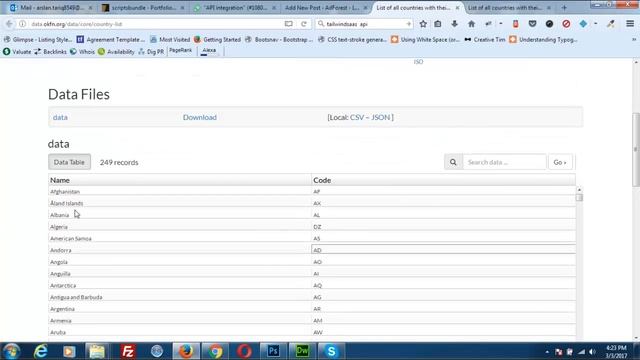The height and width of the screenshot is (360, 640).
Task: Click the red blocked-circle extension icon
Action: coord(566,24)
